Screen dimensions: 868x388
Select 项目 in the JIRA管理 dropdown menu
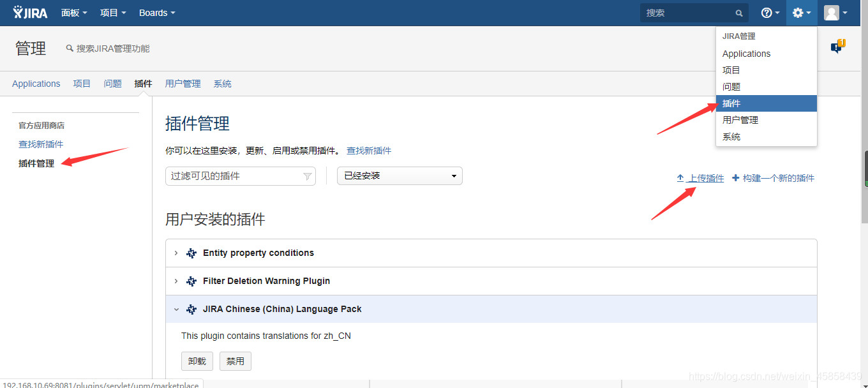click(x=767, y=70)
